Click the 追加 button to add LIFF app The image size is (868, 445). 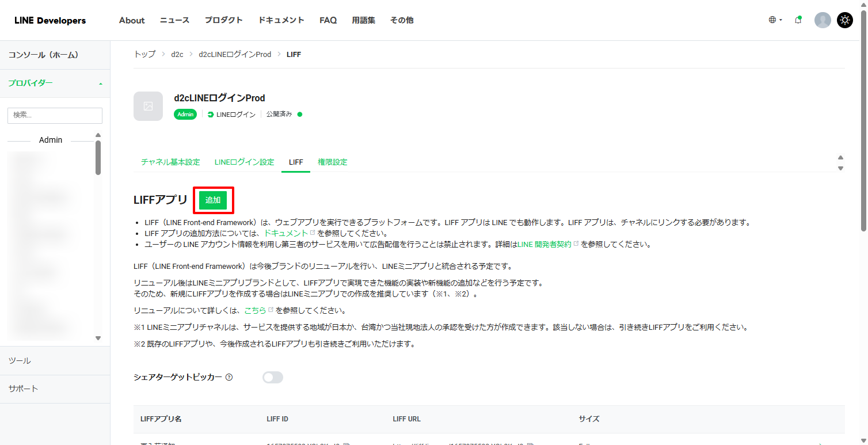click(213, 200)
